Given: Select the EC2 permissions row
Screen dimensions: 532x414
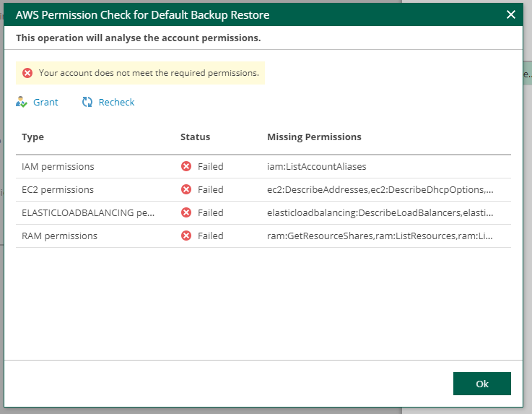Looking at the screenshot, I should point(263,189).
